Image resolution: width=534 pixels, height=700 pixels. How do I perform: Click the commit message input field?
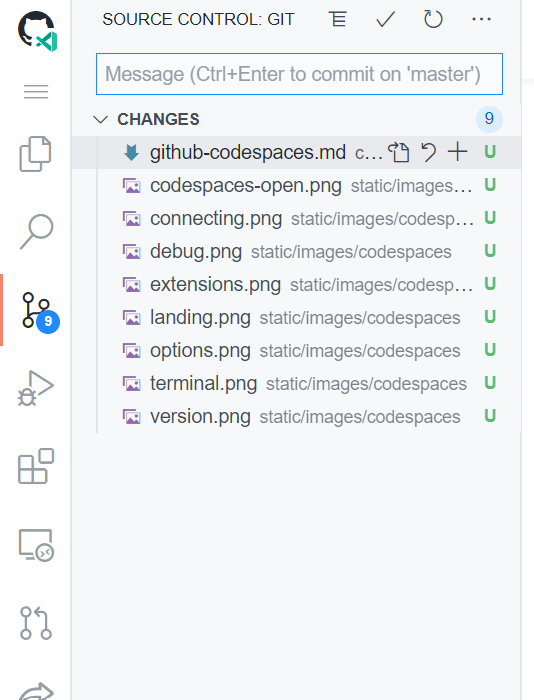tap(299, 74)
